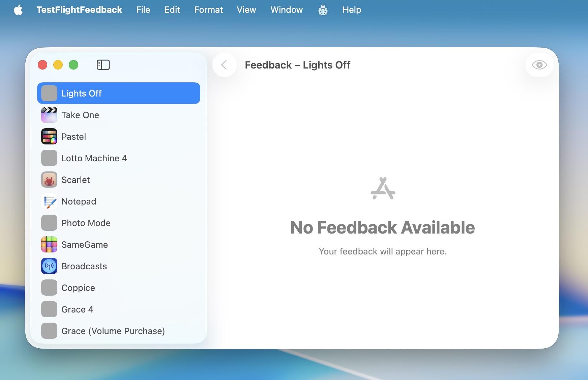Open the Format menu
The width and height of the screenshot is (588, 380).
pos(208,10)
